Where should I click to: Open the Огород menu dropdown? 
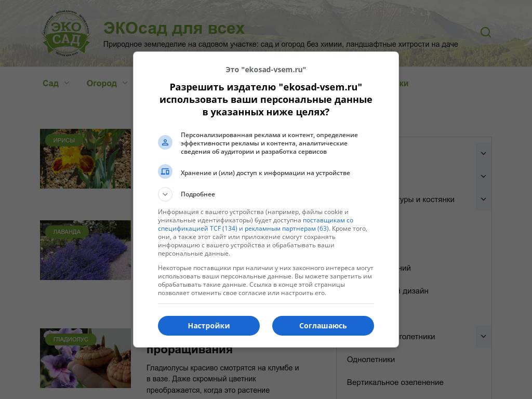[x=107, y=83]
